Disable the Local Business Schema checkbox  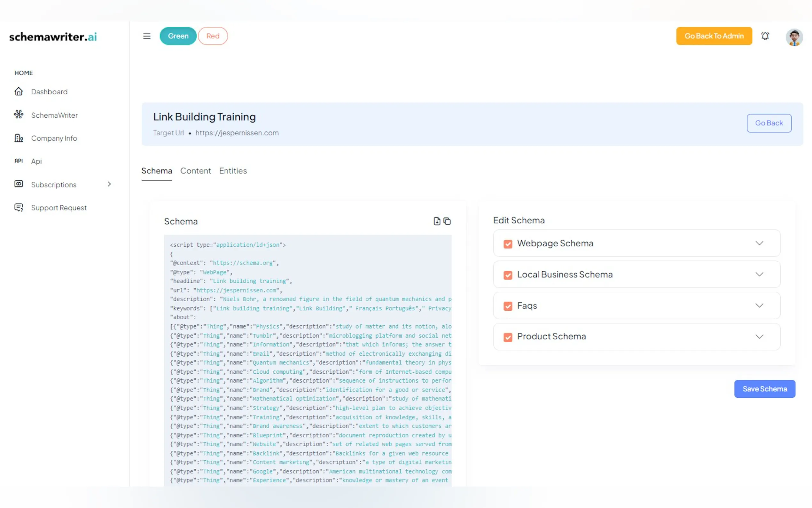coord(508,275)
